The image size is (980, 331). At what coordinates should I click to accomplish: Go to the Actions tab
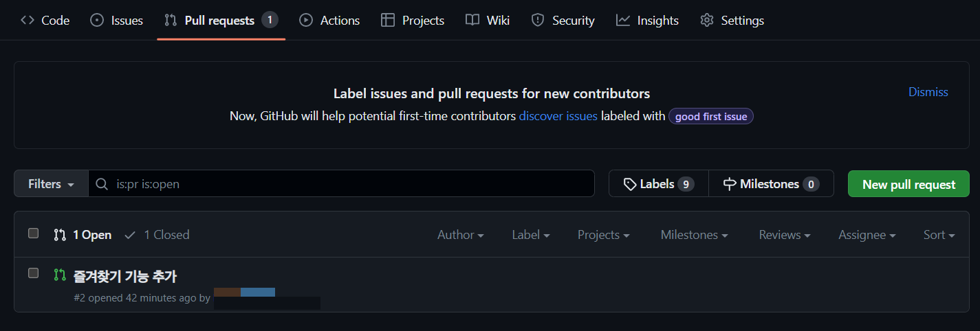[329, 21]
